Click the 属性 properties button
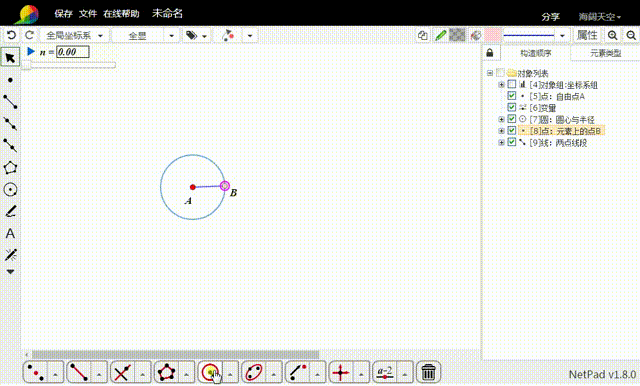640x386 pixels. [587, 35]
